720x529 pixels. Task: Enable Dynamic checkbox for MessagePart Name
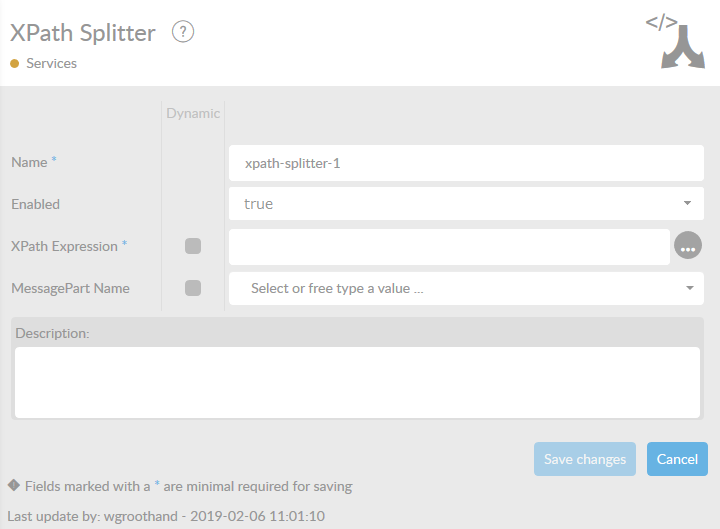pyautogui.click(x=193, y=288)
